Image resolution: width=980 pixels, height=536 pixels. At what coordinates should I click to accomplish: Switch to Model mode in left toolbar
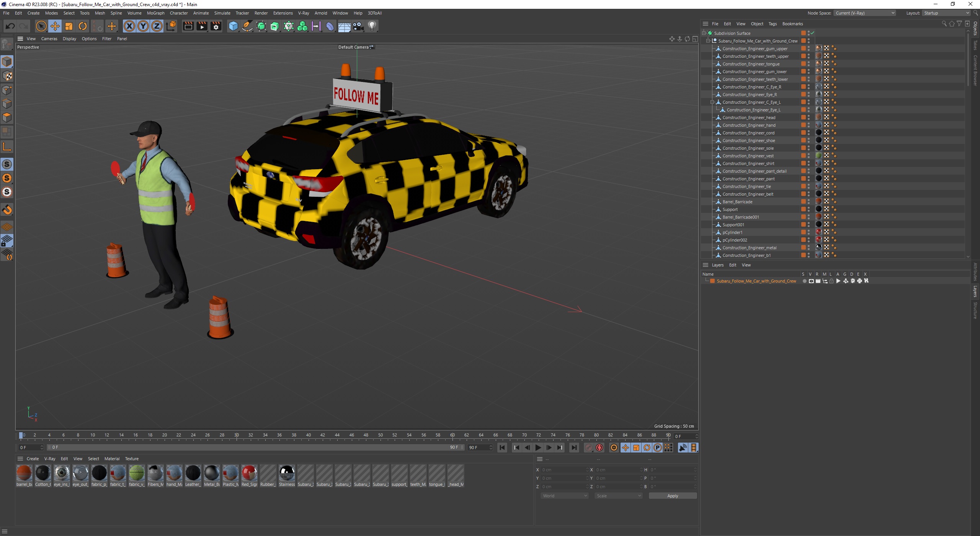[7, 62]
